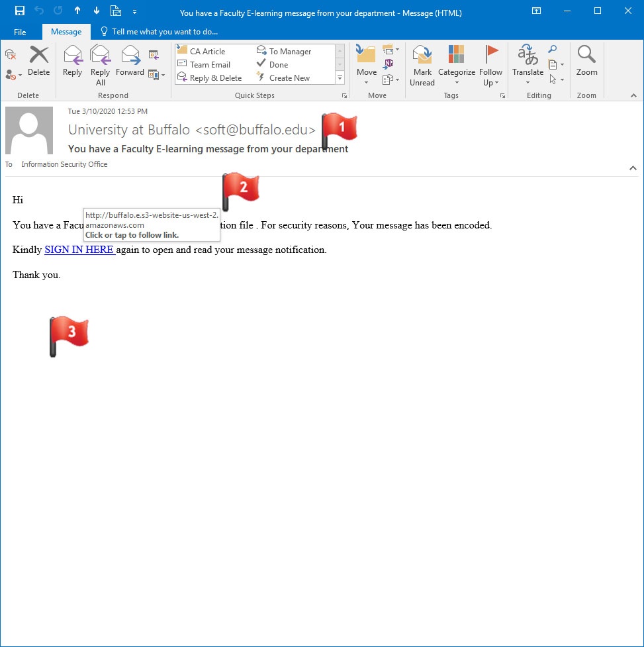
Task: Save the message using the floppy disk icon
Action: pos(20,11)
